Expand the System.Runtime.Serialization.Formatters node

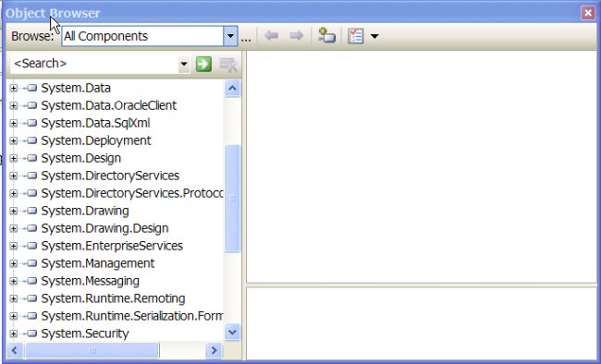[x=14, y=316]
